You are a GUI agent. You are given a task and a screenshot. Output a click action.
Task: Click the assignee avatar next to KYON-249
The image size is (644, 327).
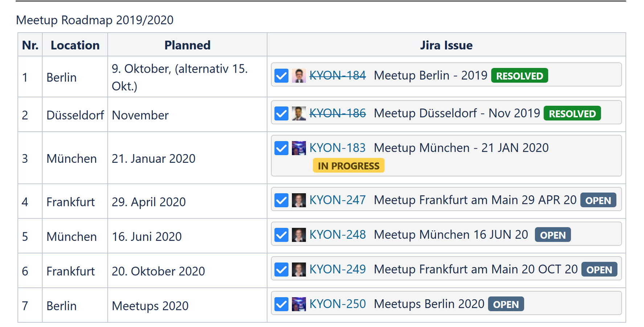(299, 270)
